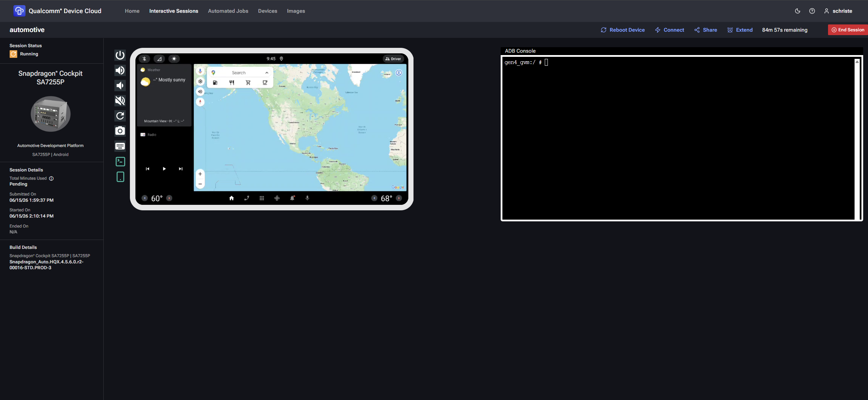The height and width of the screenshot is (400, 868).
Task: Click the red End Session button
Action: pyautogui.click(x=848, y=30)
